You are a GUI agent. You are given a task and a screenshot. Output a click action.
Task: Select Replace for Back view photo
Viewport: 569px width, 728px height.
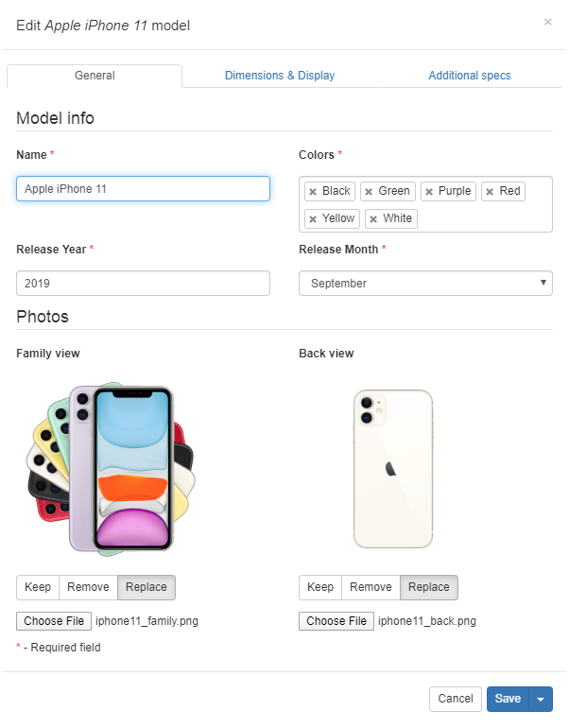tap(428, 587)
